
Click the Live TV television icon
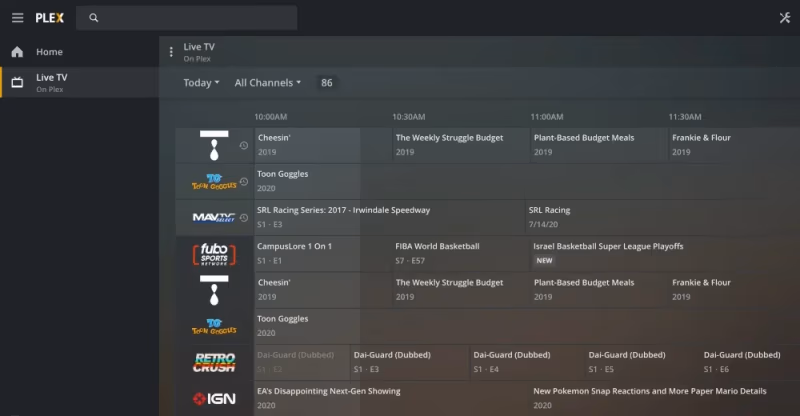17,82
